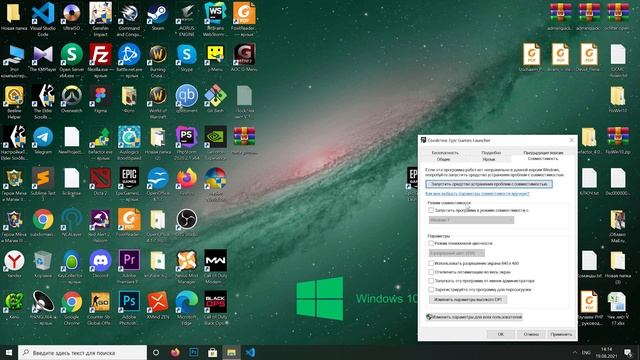Click the taskbar search field
This screenshot has height=360, width=640.
tap(82, 352)
